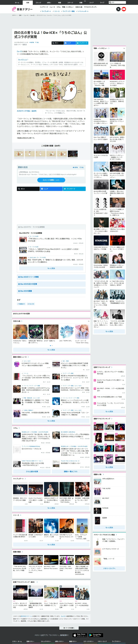
Task: Select the ストア tab in top bar
Action: (91, 2)
